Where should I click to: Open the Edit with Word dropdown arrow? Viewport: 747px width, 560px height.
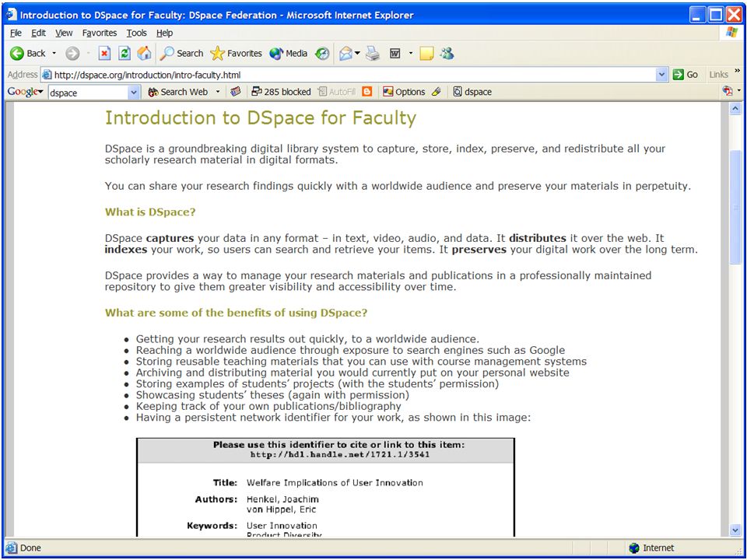pos(410,54)
